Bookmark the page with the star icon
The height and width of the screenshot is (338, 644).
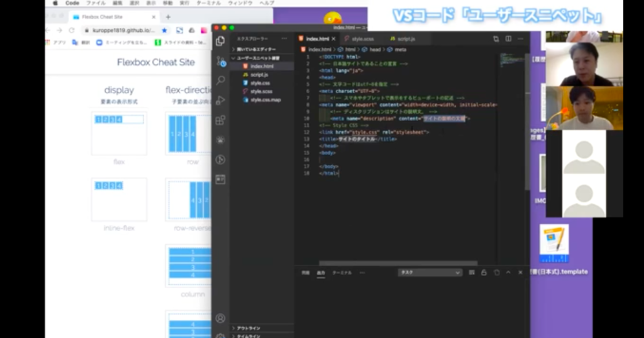pyautogui.click(x=164, y=31)
